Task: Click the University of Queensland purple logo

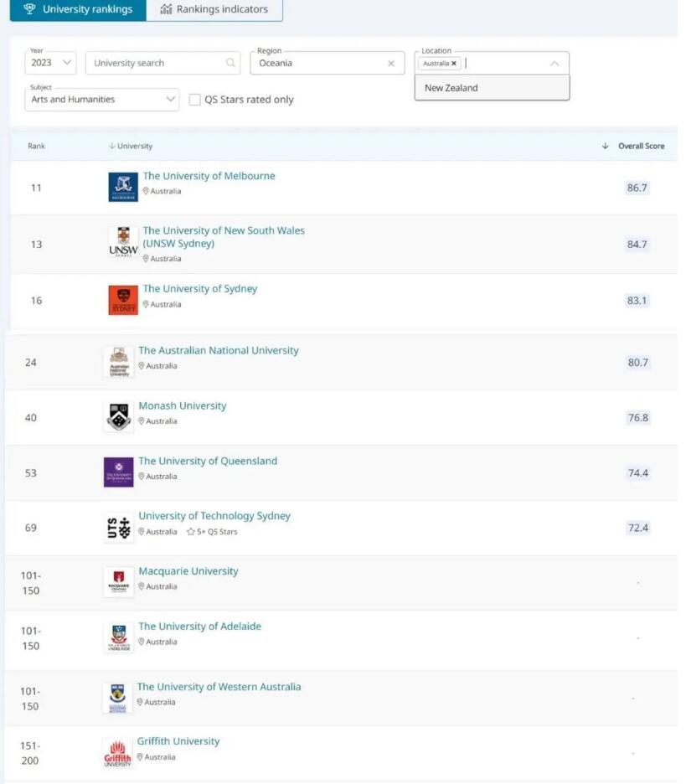Action: click(118, 472)
